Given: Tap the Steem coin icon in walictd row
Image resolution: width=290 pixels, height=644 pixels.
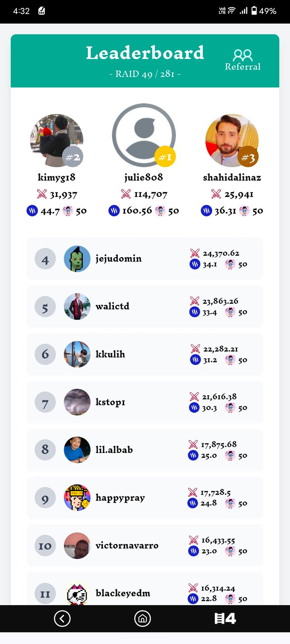Looking at the screenshot, I should pyautogui.click(x=194, y=312).
